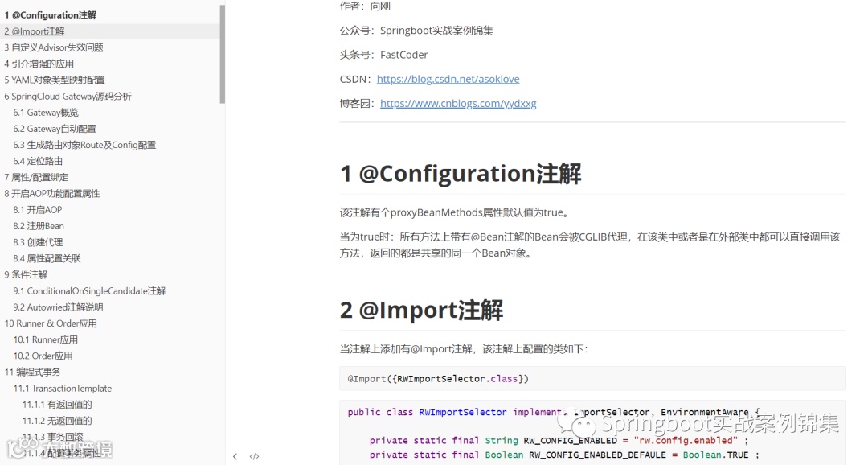Viewport: 868px width, 465px height.
Task: Open 9 条件注解 in outline
Action: click(26, 274)
